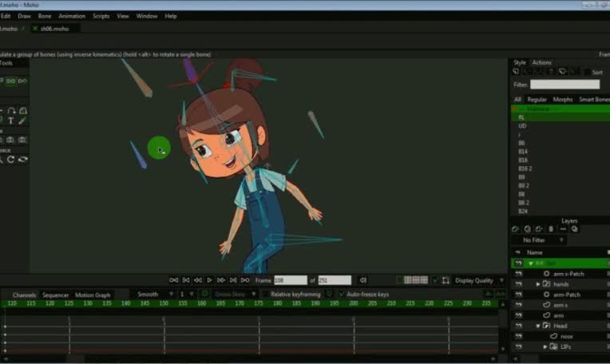Toggle the Sort checkbox in Actions panel
This screenshot has height=364, width=610.
click(587, 73)
